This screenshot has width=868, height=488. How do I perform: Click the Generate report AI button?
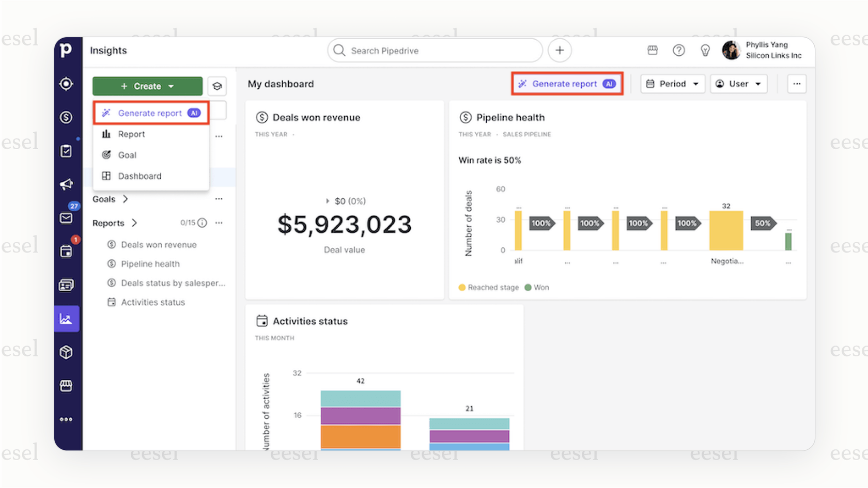[567, 83]
